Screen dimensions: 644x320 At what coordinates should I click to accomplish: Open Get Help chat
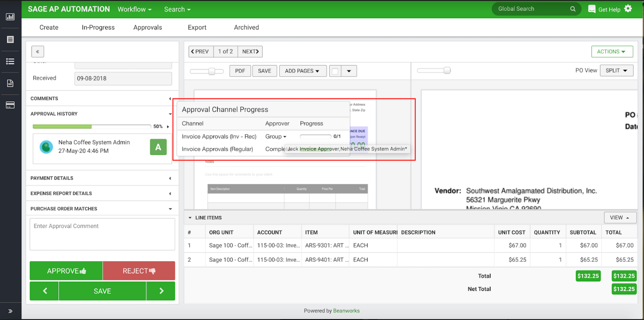click(604, 9)
